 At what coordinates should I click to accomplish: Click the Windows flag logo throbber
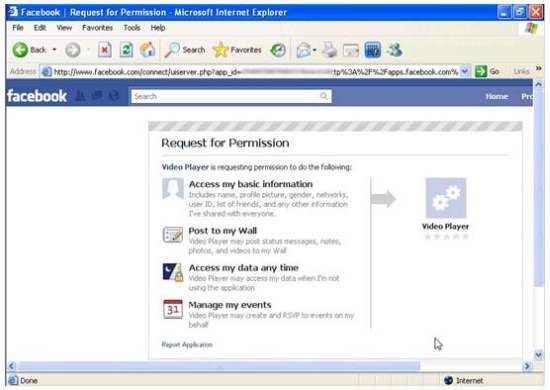click(x=531, y=28)
